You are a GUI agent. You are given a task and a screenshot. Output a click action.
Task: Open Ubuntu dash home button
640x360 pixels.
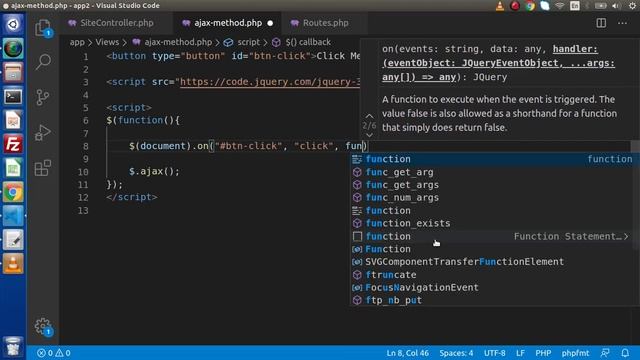pyautogui.click(x=13, y=24)
